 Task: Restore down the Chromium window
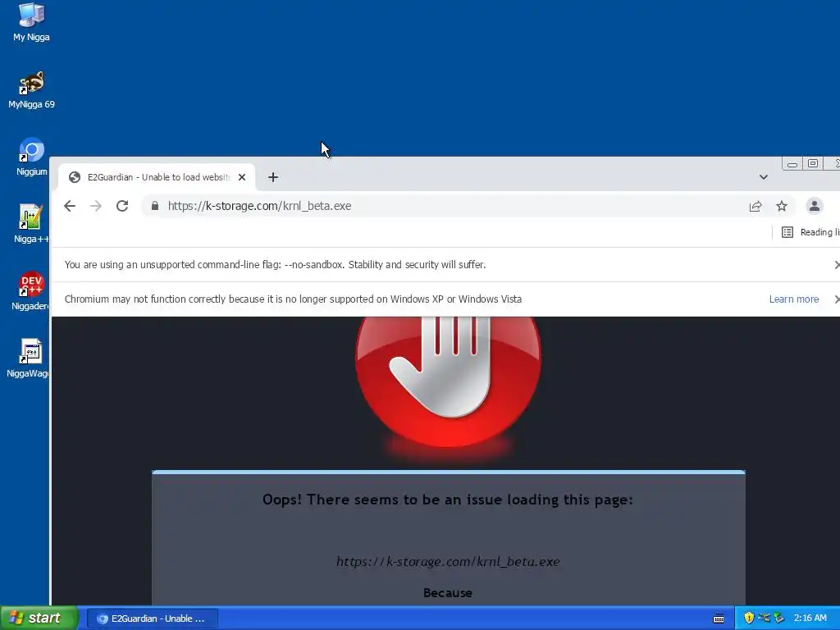click(x=813, y=163)
